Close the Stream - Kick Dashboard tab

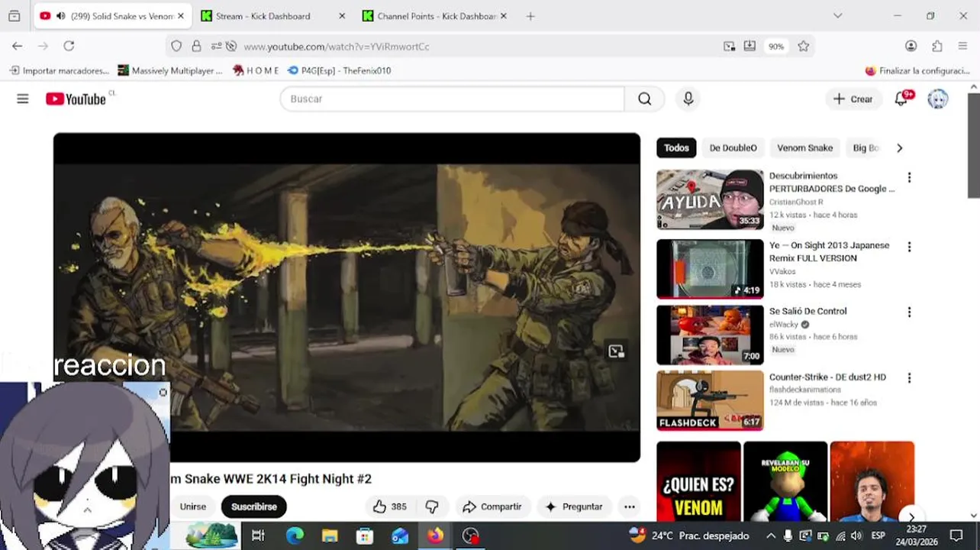click(342, 16)
